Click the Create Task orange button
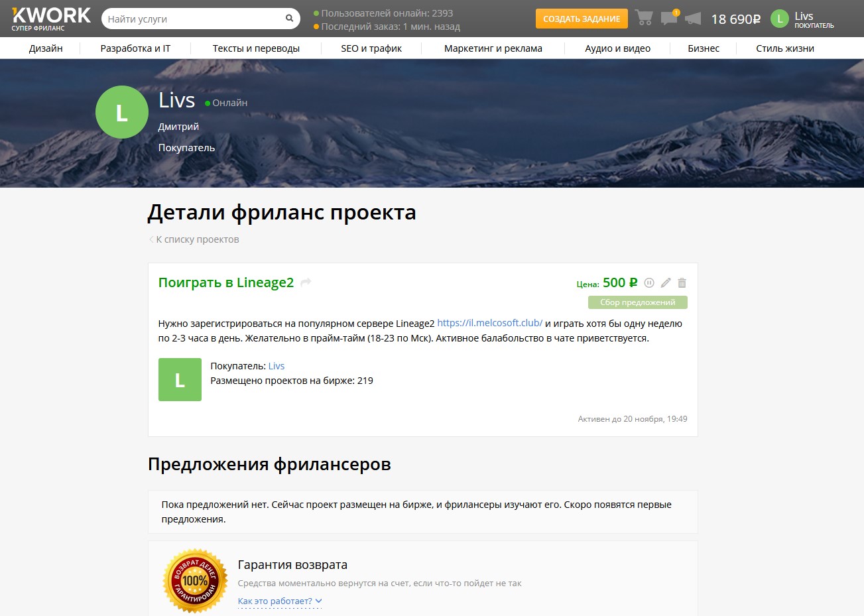 pyautogui.click(x=582, y=19)
